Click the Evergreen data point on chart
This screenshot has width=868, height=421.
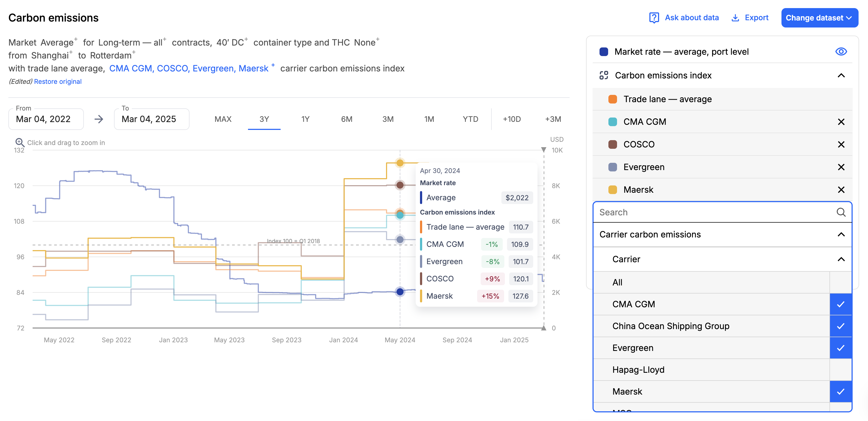coord(400,239)
